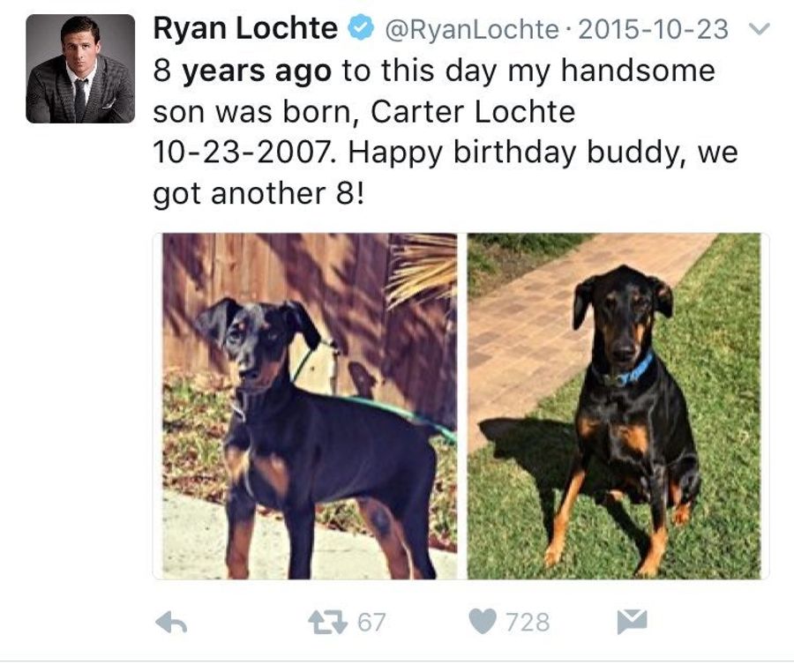Click the 'Happy birthday buddy' text

coord(514,153)
